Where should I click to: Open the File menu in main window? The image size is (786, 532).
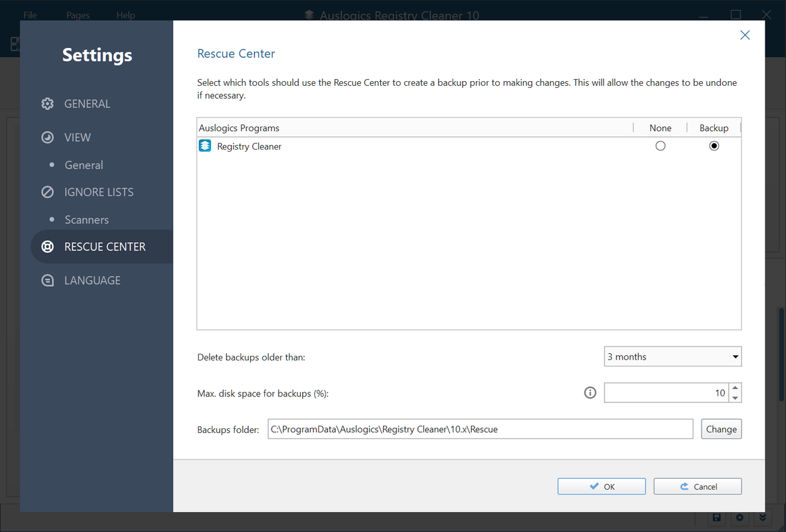[x=30, y=15]
